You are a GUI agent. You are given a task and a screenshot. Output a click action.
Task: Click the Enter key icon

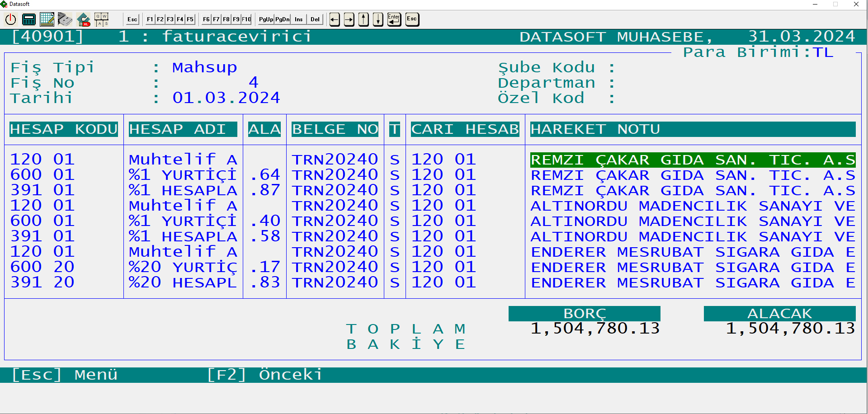pos(394,19)
